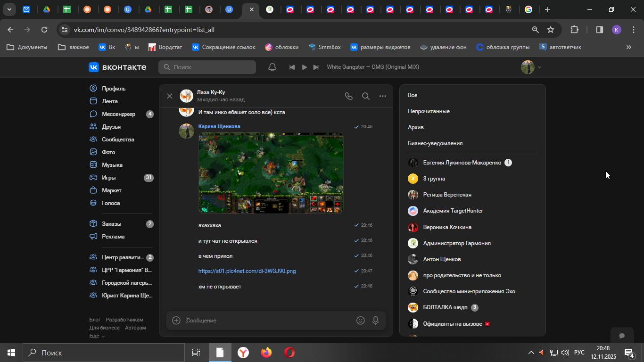Expand the Ещё footer menu
This screenshot has height=362, width=644.
click(97, 336)
